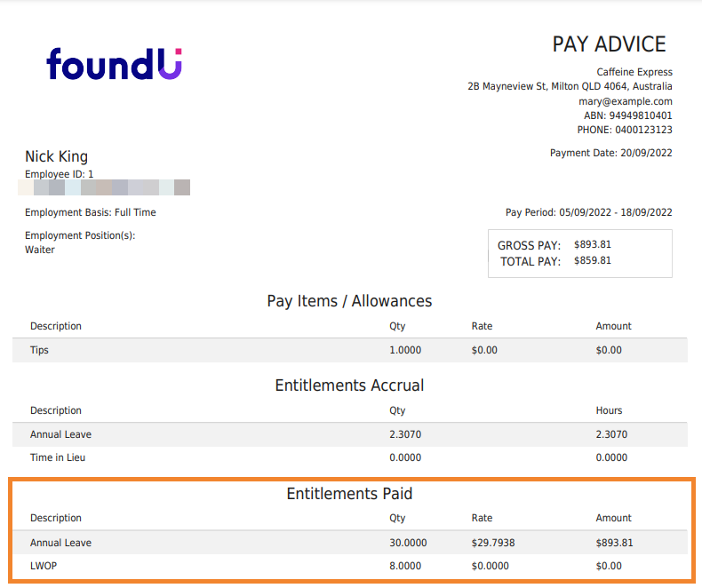Click the Entitlements Paid section heading

click(x=349, y=494)
